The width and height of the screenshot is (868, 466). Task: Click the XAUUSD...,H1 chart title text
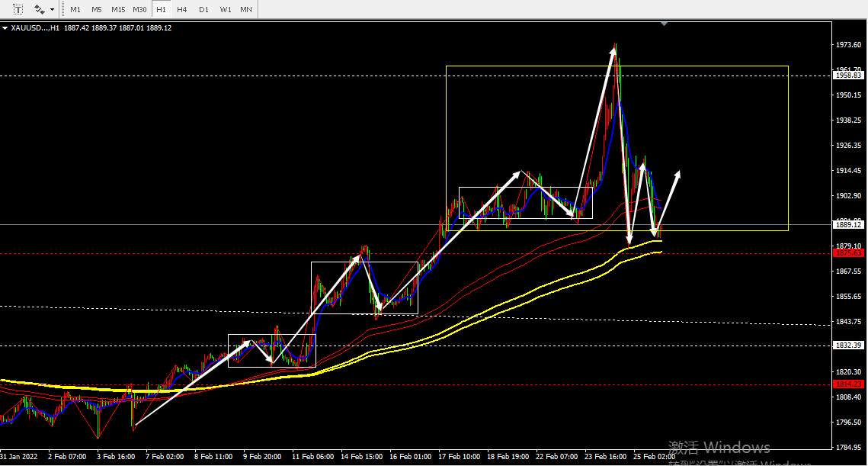(x=35, y=27)
